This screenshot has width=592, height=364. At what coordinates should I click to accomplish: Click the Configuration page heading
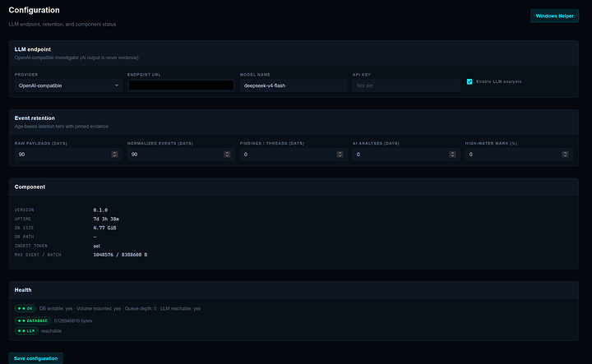[34, 10]
